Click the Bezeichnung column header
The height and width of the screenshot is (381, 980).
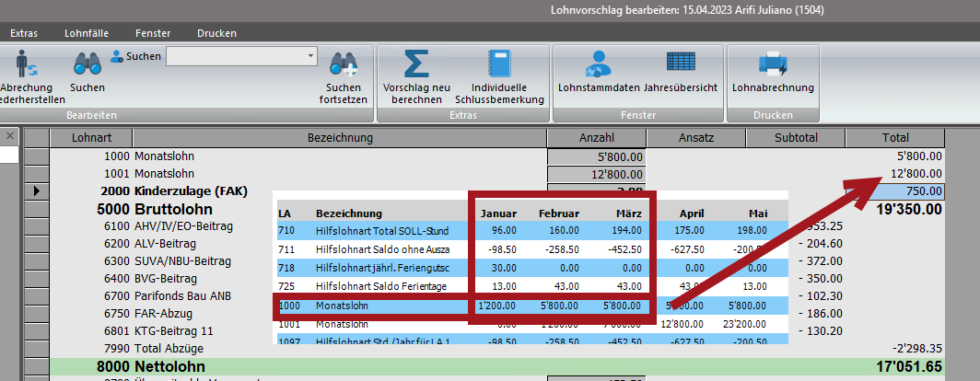click(340, 138)
